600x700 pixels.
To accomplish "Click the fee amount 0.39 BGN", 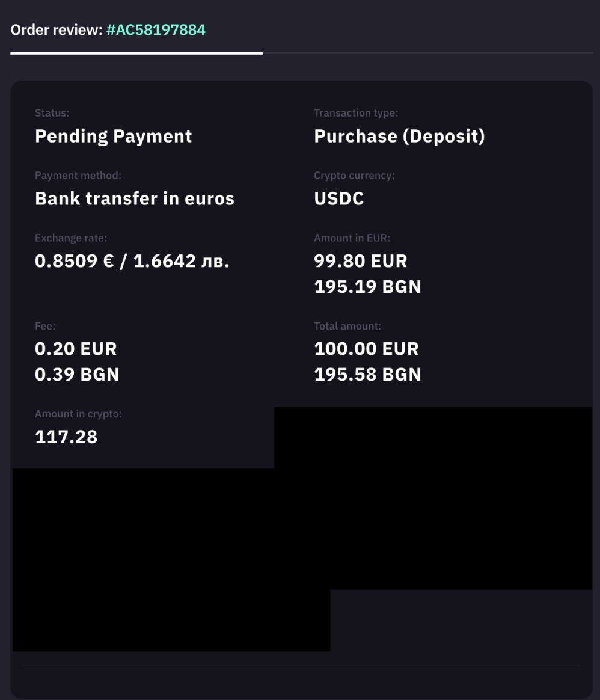I will 77,375.
